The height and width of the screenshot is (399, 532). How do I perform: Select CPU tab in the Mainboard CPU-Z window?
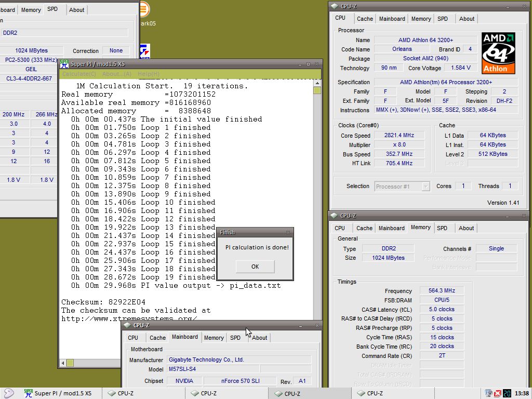[133, 338]
